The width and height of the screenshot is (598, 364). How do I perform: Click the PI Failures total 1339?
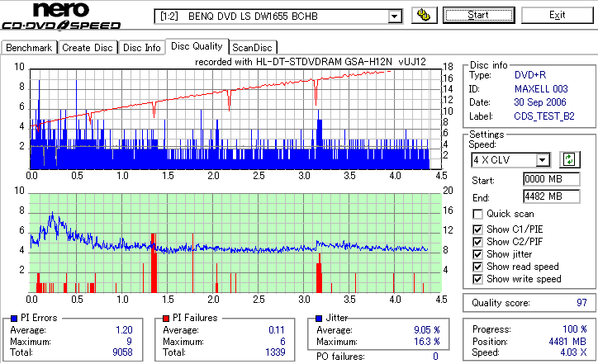coord(275,352)
